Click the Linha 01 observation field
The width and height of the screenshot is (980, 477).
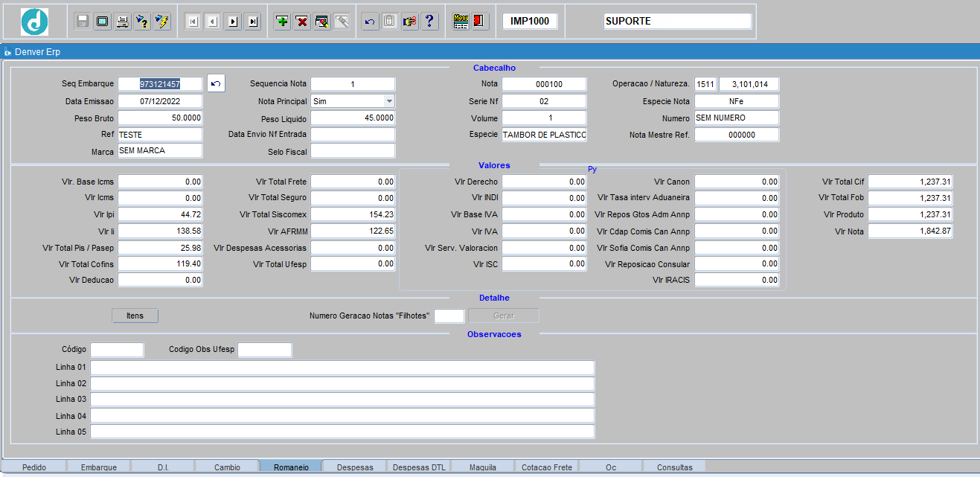[342, 368]
